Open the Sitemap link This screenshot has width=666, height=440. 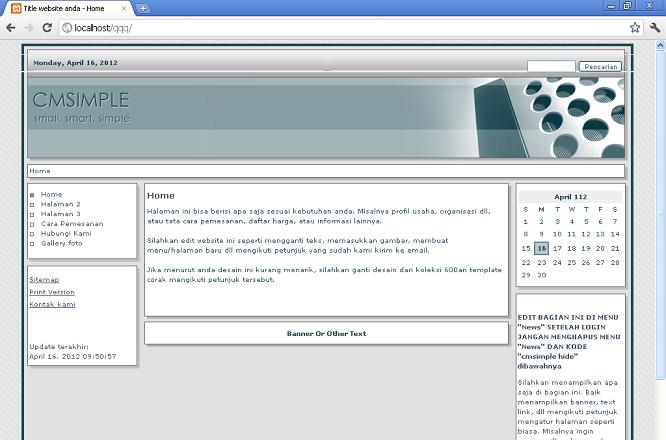pyautogui.click(x=44, y=279)
